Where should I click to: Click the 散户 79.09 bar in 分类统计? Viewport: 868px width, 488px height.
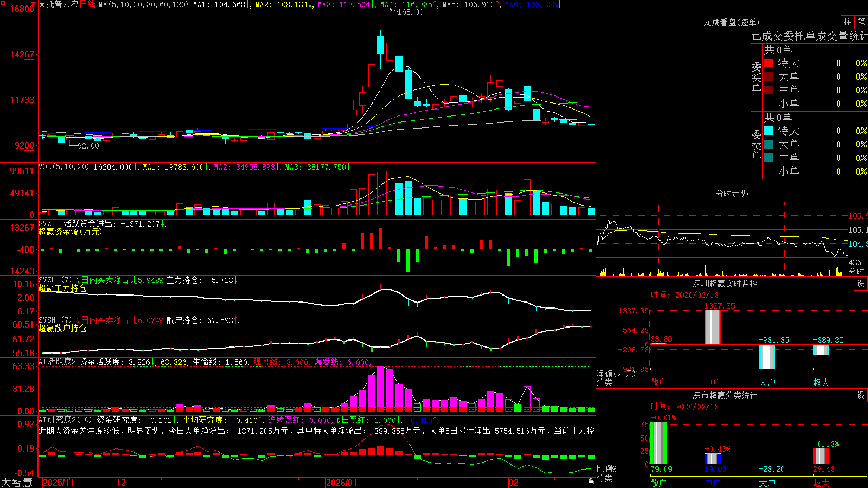click(x=659, y=443)
